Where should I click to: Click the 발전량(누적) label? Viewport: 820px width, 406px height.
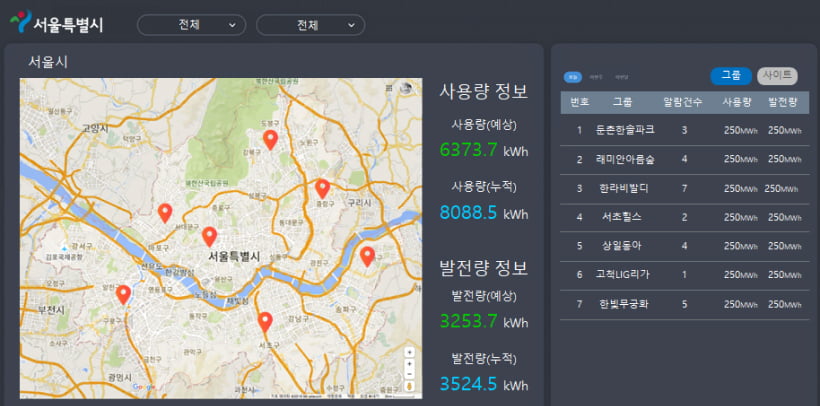click(x=484, y=358)
